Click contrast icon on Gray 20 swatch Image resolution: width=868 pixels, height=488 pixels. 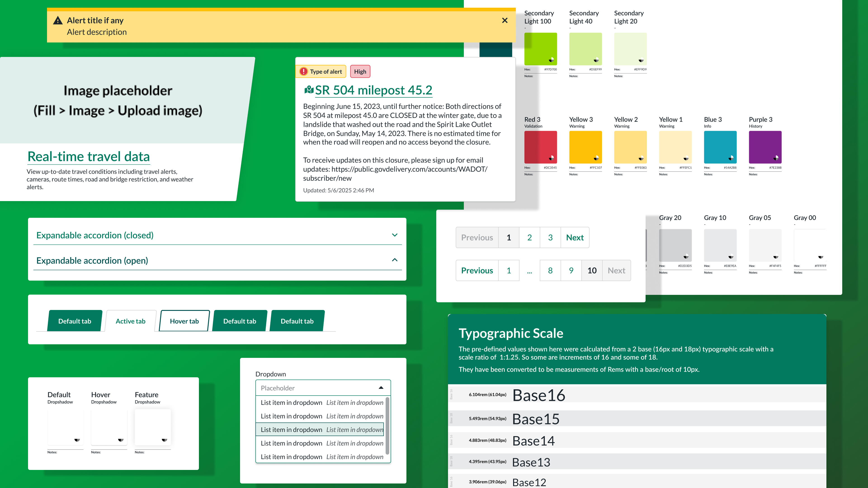[x=686, y=256]
